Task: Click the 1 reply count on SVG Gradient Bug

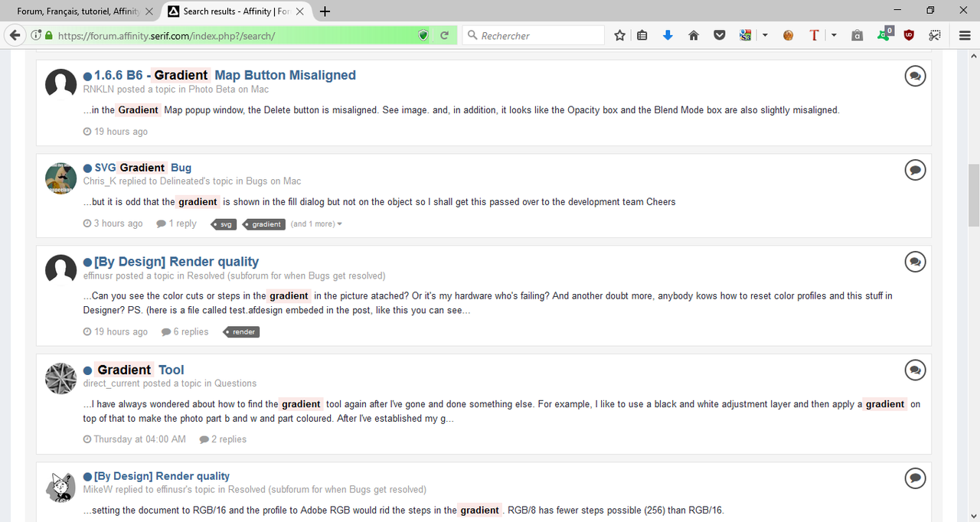Action: pyautogui.click(x=177, y=223)
